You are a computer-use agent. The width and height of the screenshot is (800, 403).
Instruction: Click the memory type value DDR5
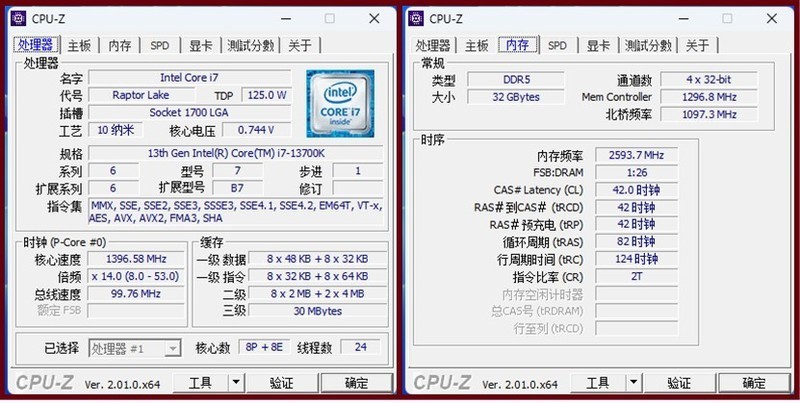click(x=516, y=80)
